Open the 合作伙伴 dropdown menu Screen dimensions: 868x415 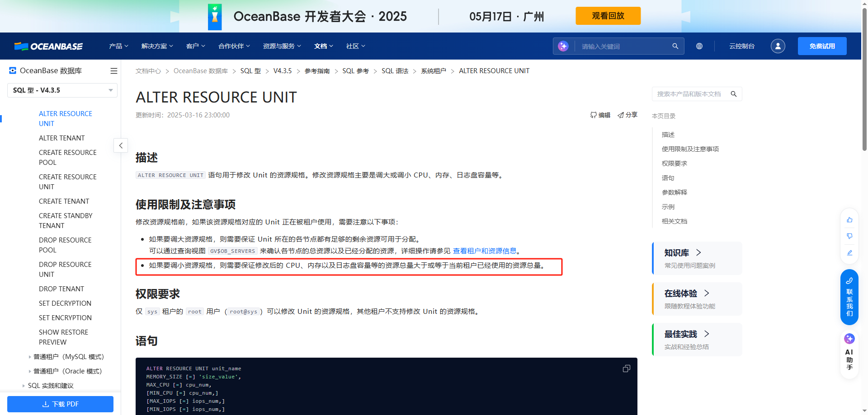234,46
